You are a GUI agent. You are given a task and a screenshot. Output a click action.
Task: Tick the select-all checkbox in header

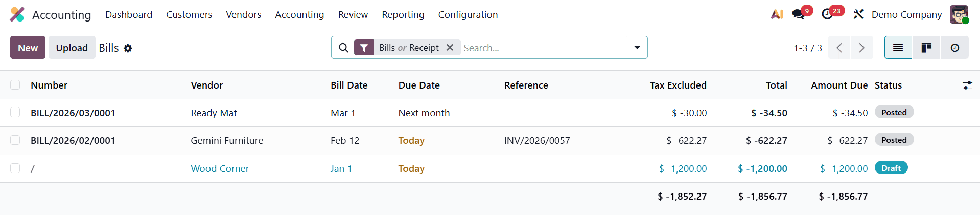pos(15,85)
